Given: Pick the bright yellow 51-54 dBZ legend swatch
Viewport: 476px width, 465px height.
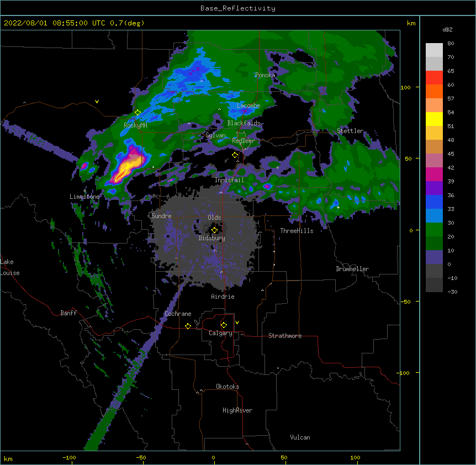Looking at the screenshot, I should click(x=434, y=119).
